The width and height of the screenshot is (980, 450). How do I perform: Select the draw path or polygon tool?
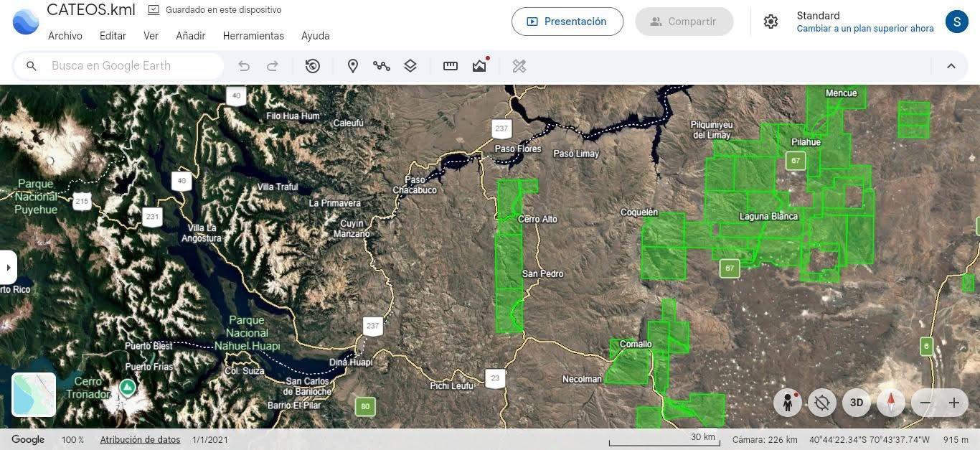[381, 66]
